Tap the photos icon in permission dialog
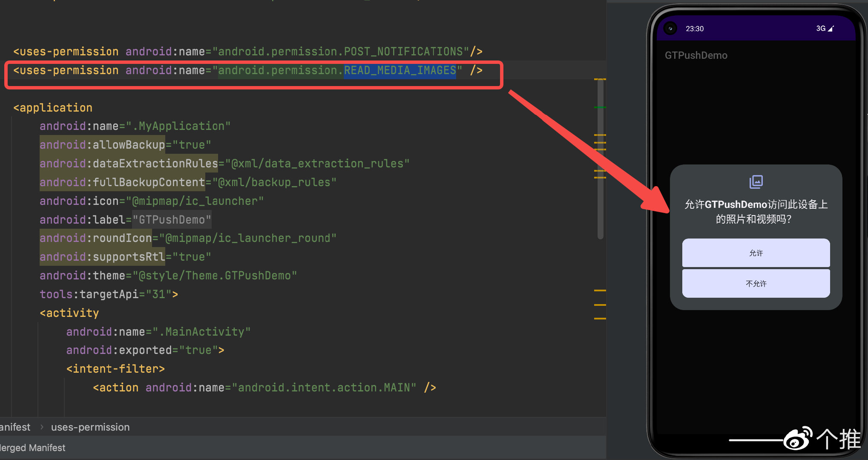Image resolution: width=868 pixels, height=460 pixels. click(756, 182)
